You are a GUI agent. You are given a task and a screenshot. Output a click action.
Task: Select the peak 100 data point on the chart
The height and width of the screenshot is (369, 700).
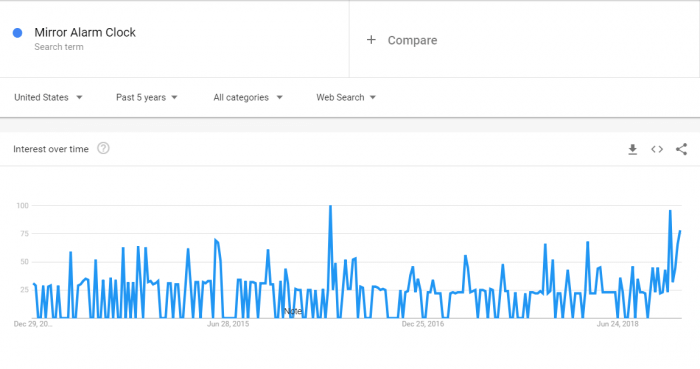[330, 206]
